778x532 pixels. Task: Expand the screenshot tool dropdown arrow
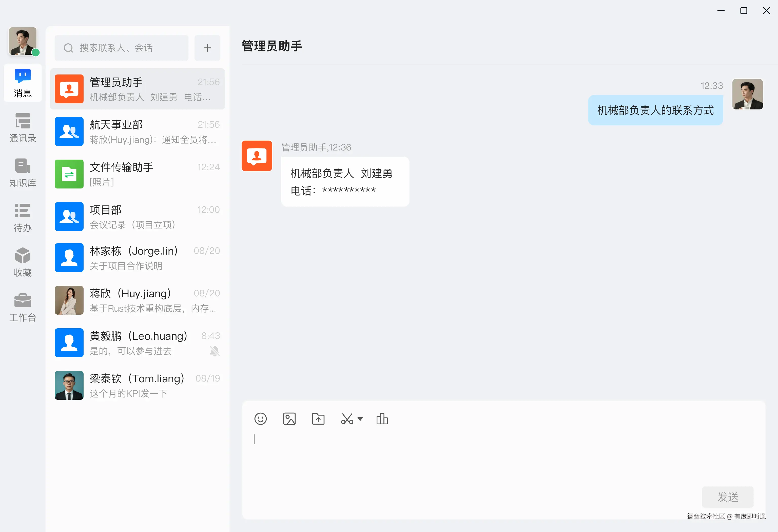pos(360,419)
